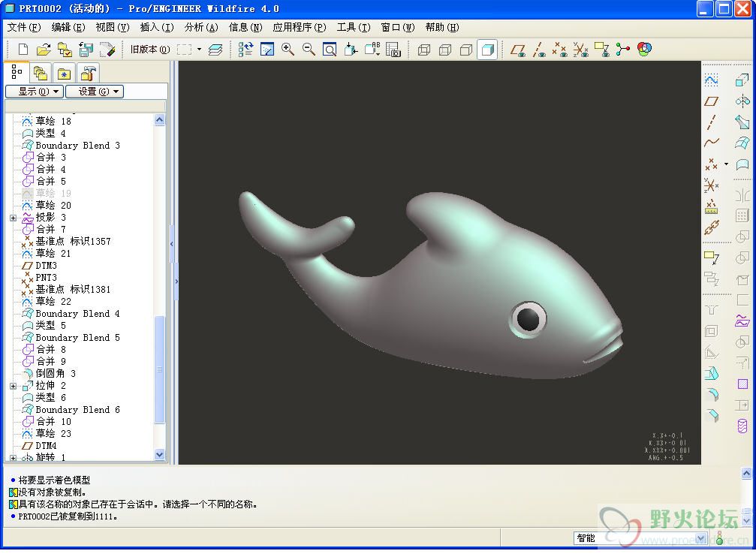Toggle datum points display
The width and height of the screenshot is (756, 554).
[x=560, y=50]
